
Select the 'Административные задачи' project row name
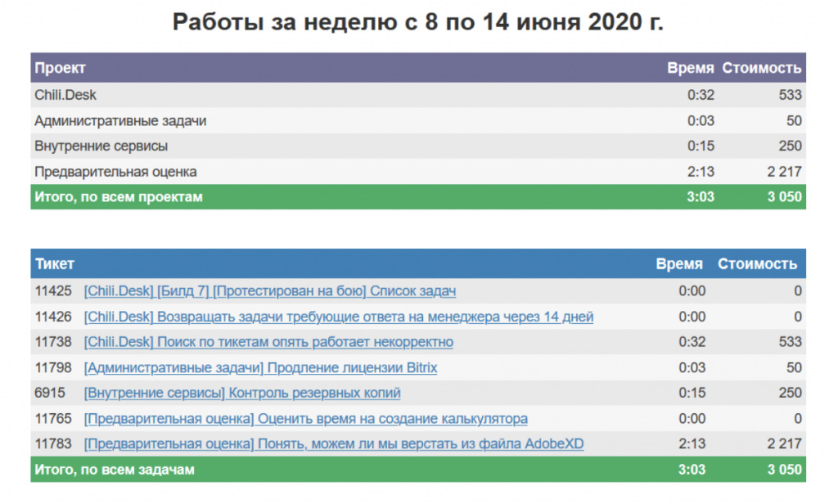pyautogui.click(x=120, y=121)
